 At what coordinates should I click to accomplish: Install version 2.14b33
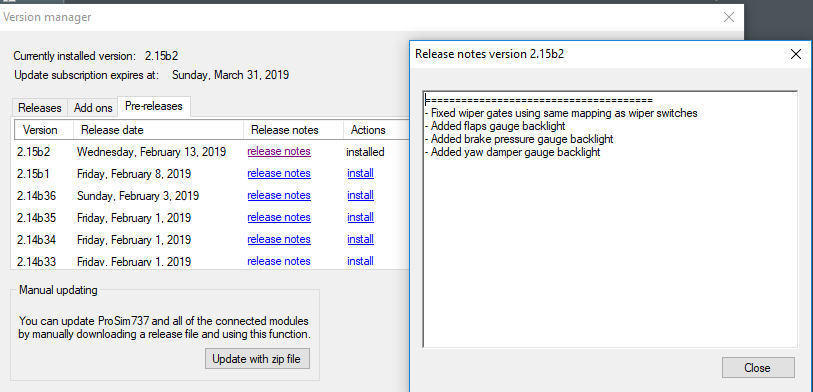[360, 261]
